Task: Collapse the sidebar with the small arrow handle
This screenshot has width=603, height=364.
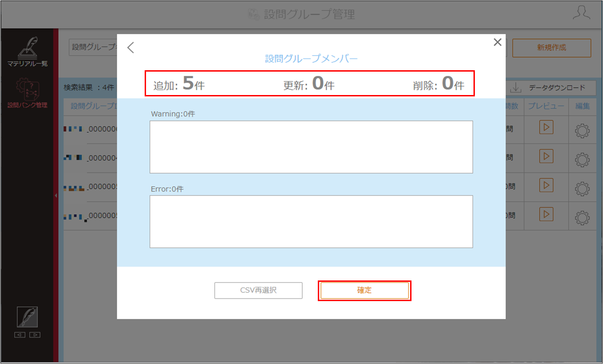Action: click(56, 196)
